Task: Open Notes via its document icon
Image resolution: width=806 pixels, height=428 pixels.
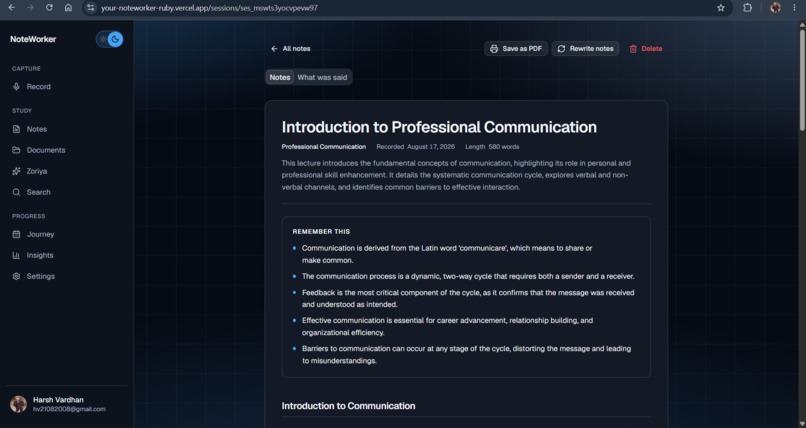Action: click(x=16, y=129)
